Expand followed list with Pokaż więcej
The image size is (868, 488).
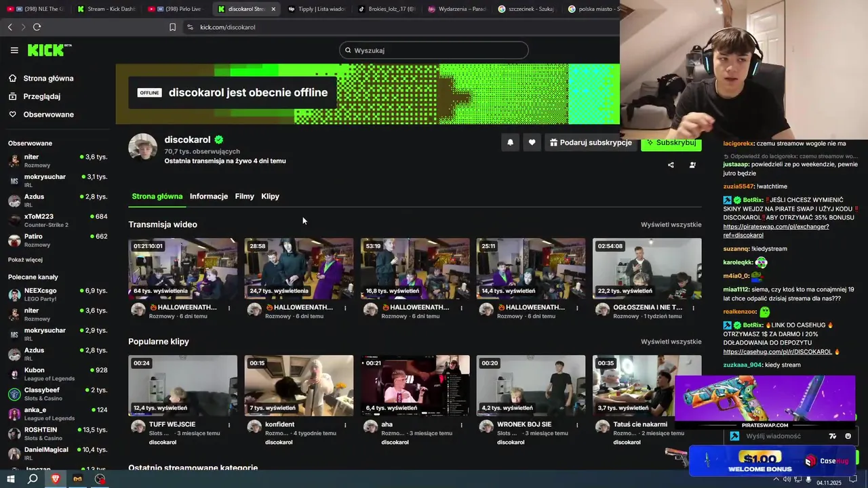tap(25, 260)
